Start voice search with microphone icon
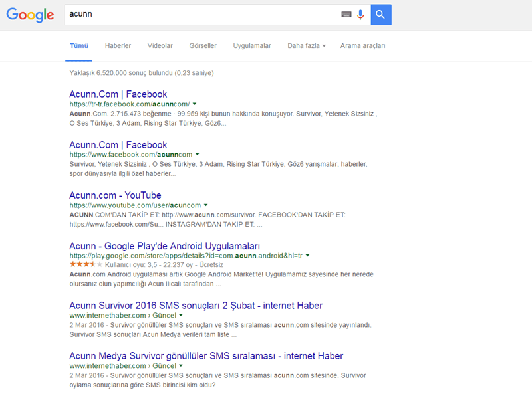Screen dimensions: 532x398 tap(360, 15)
